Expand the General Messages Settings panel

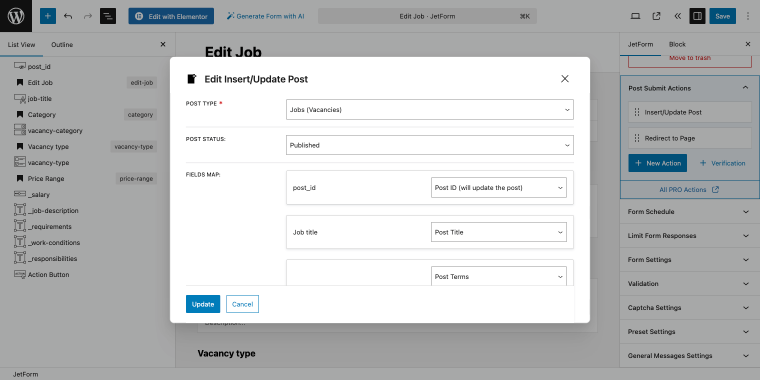point(689,356)
